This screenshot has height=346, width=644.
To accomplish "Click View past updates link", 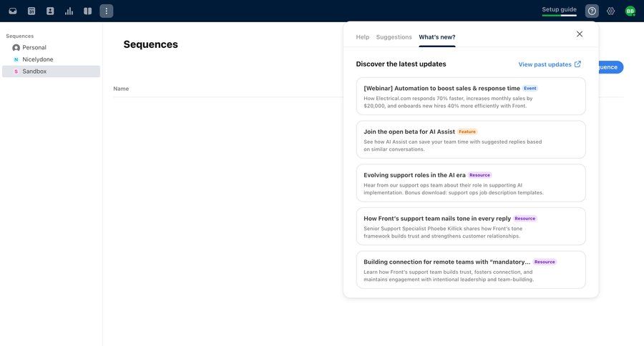I will point(545,64).
